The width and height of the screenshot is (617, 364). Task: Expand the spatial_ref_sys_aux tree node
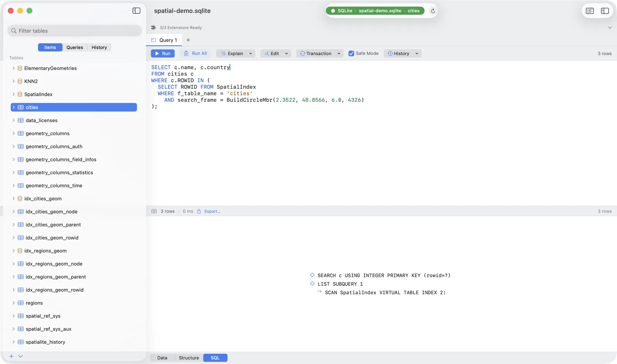point(13,329)
